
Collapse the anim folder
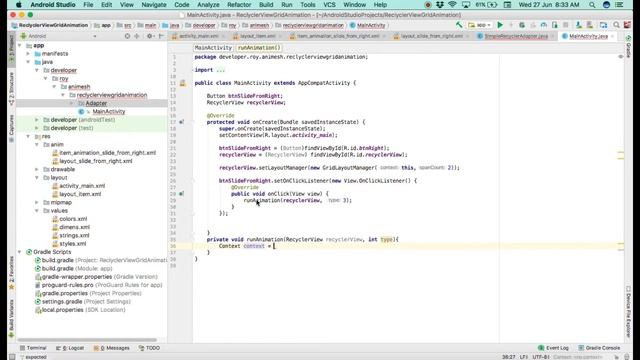(37, 144)
